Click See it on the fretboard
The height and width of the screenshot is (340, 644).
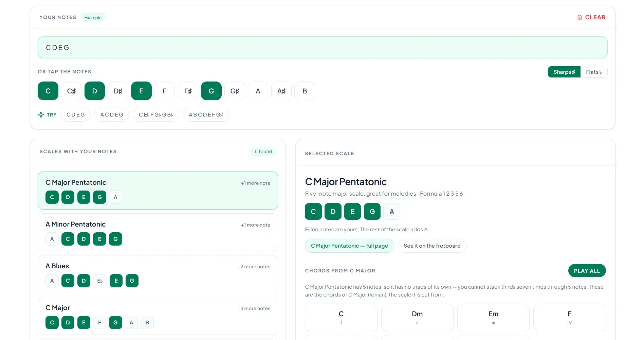click(x=432, y=246)
